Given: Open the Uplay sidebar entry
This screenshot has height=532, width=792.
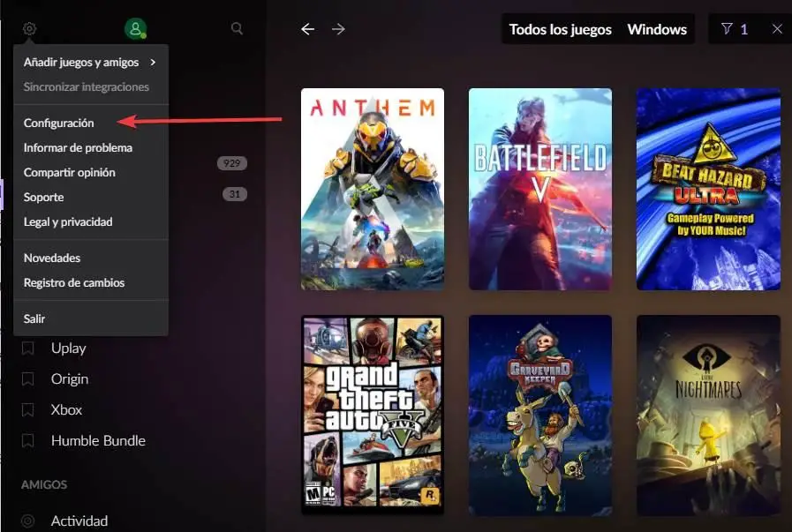Looking at the screenshot, I should [68, 348].
